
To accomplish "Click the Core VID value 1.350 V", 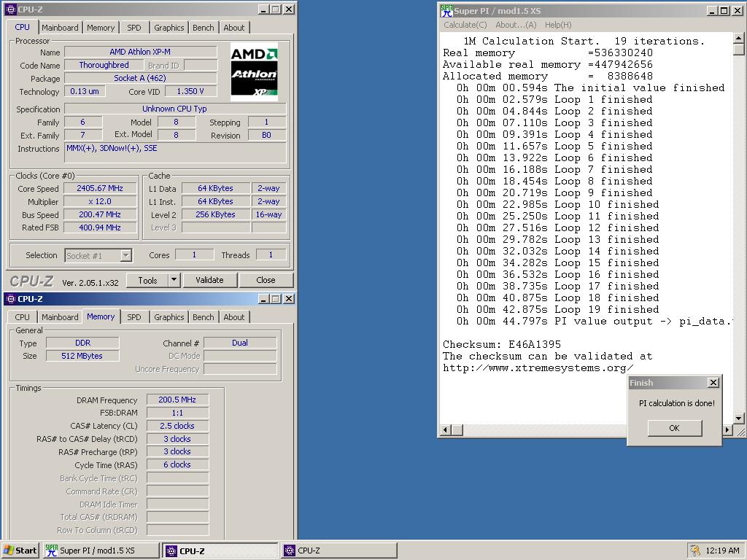I will tap(190, 91).
